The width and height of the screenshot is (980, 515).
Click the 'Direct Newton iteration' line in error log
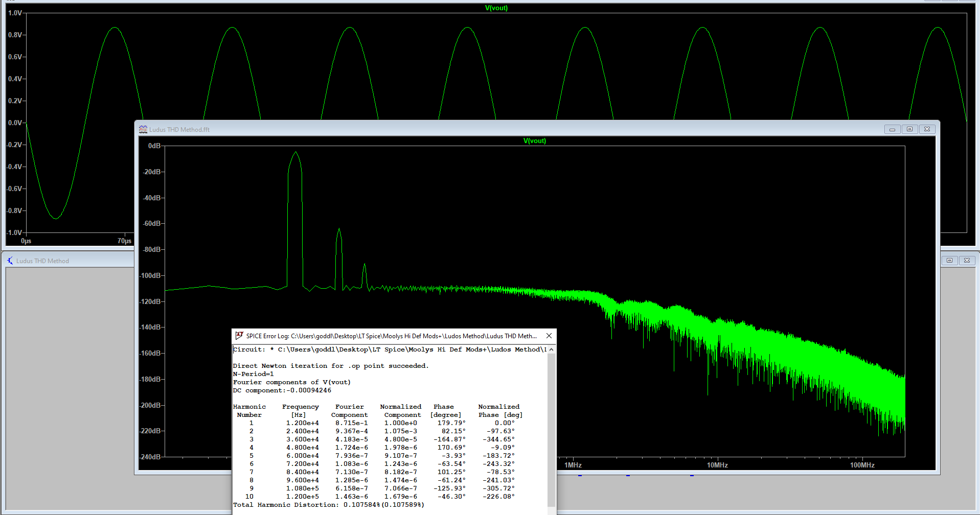point(331,366)
